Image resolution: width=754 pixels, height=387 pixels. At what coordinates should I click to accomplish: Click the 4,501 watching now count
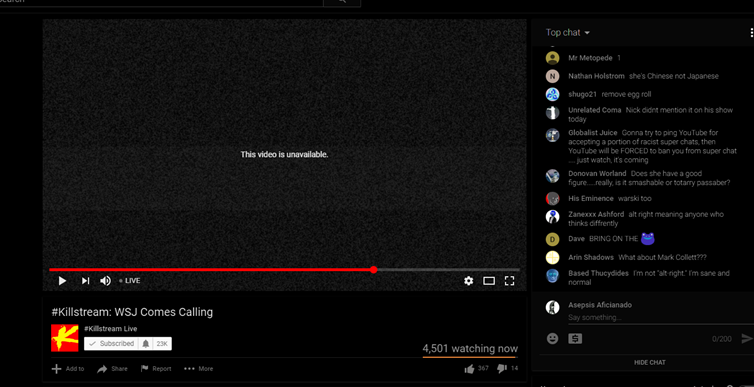click(x=470, y=349)
